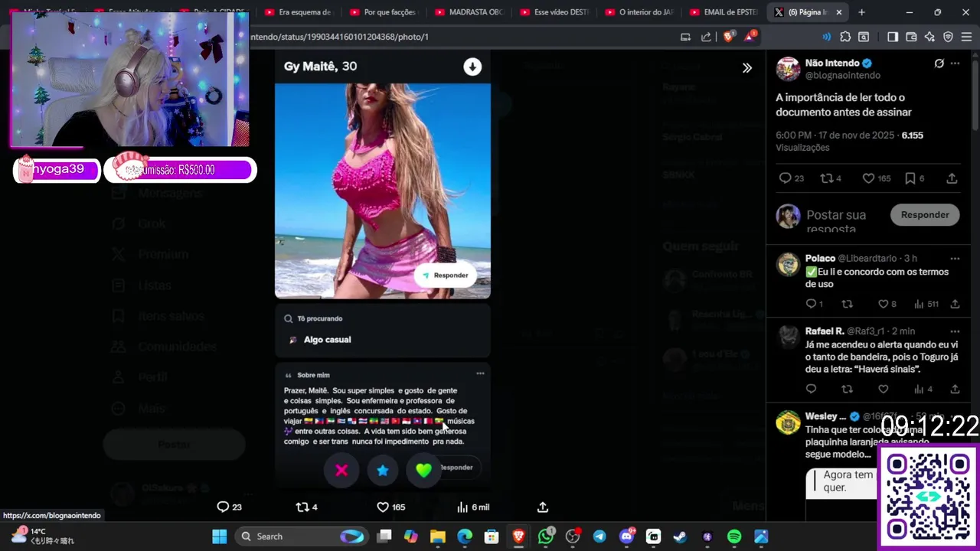This screenshot has width=980, height=551.
Task: Click Brave Shields lion icon in address bar
Action: (x=729, y=36)
